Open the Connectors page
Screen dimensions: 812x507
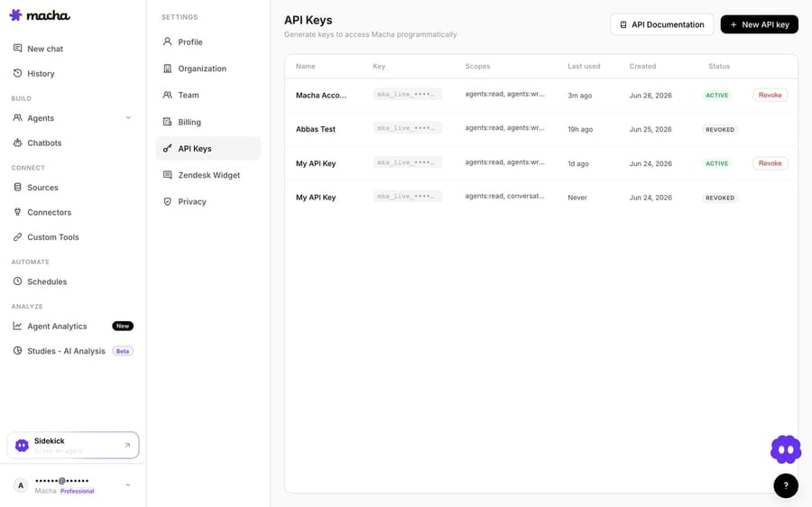pos(72,212)
